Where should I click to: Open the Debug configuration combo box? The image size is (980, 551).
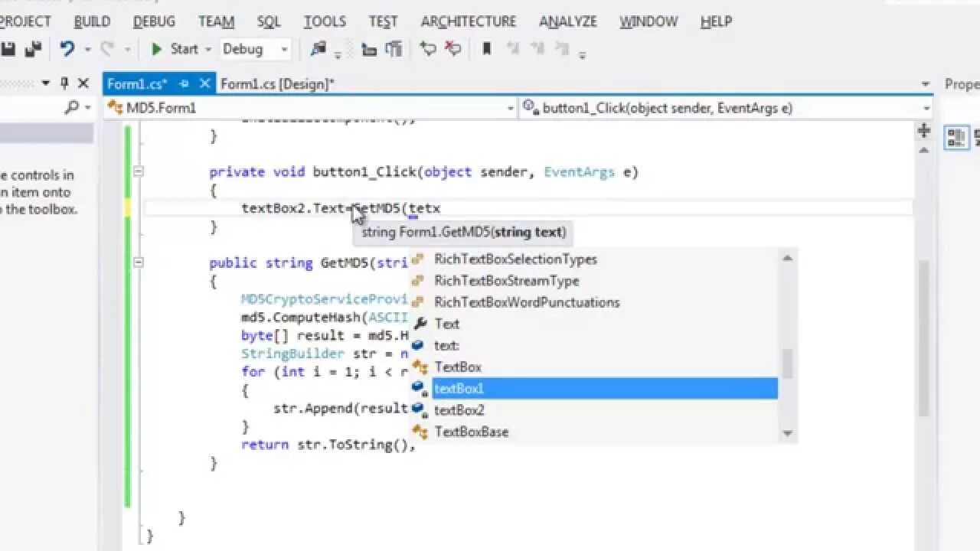256,49
